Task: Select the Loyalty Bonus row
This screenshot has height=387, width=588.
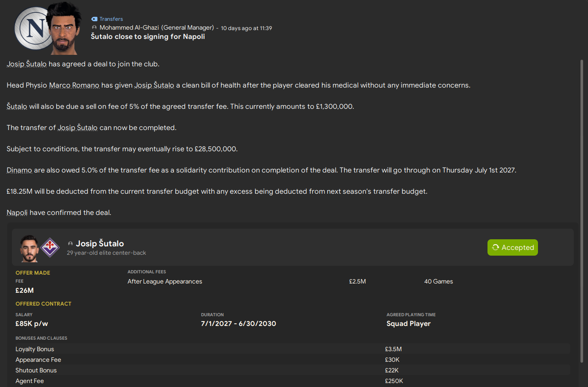Action: click(35, 349)
